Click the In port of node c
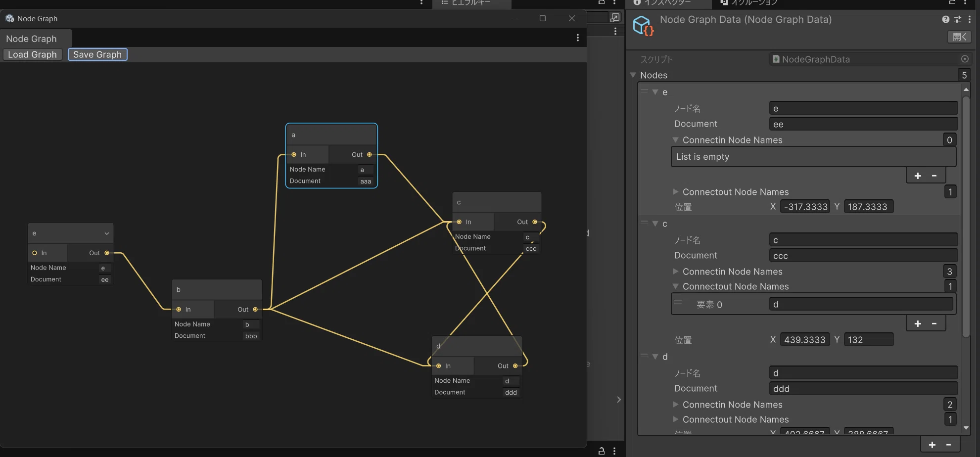Screen dimensions: 980x457 [459, 222]
